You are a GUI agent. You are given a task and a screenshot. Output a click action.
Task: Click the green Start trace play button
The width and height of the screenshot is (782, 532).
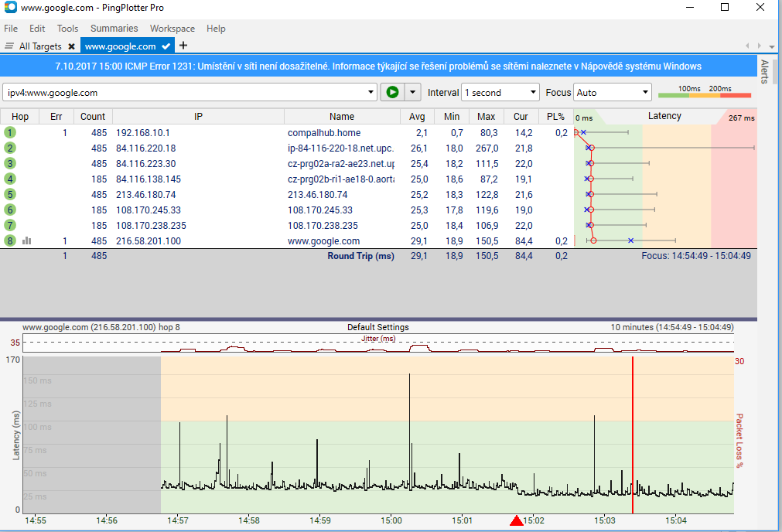(392, 92)
